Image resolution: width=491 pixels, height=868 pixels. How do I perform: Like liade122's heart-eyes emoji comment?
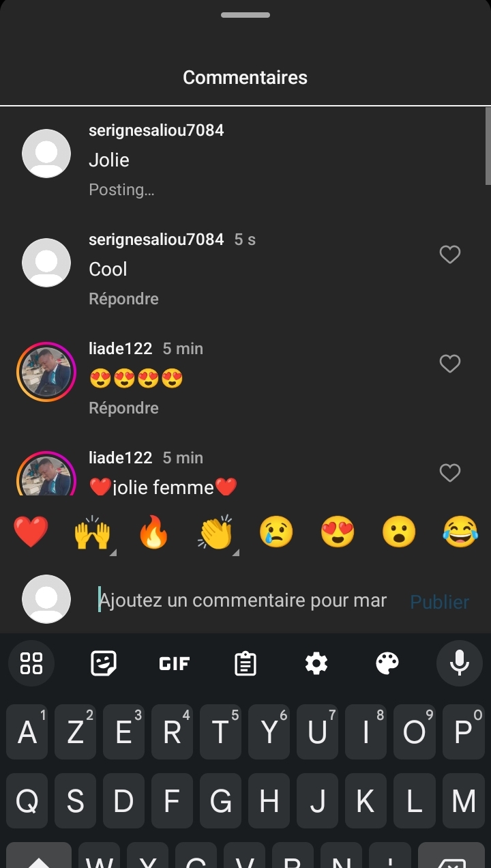click(x=449, y=364)
